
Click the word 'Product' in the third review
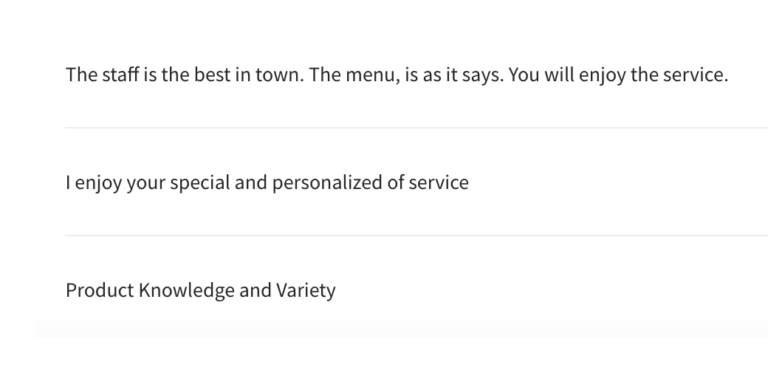click(100, 290)
